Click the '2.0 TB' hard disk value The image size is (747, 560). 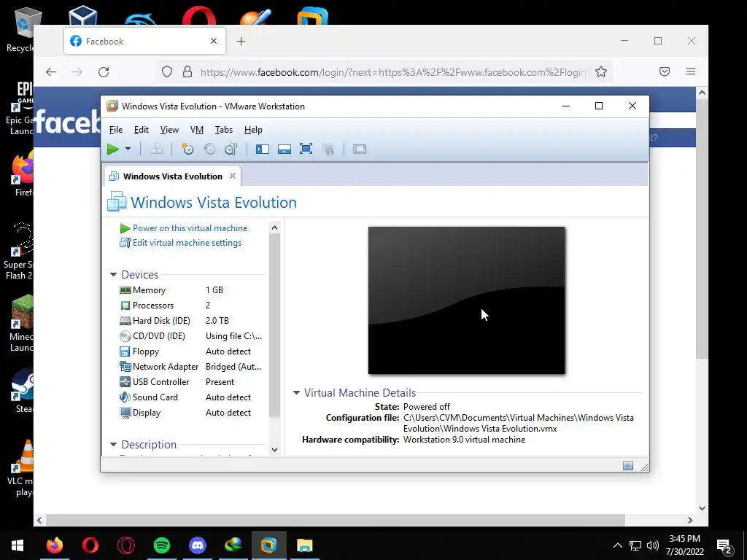tap(217, 321)
